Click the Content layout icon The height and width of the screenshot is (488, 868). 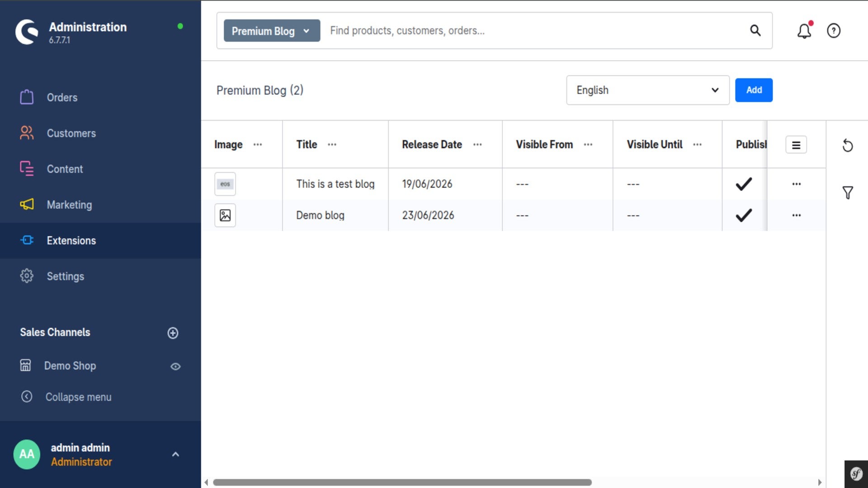(27, 169)
